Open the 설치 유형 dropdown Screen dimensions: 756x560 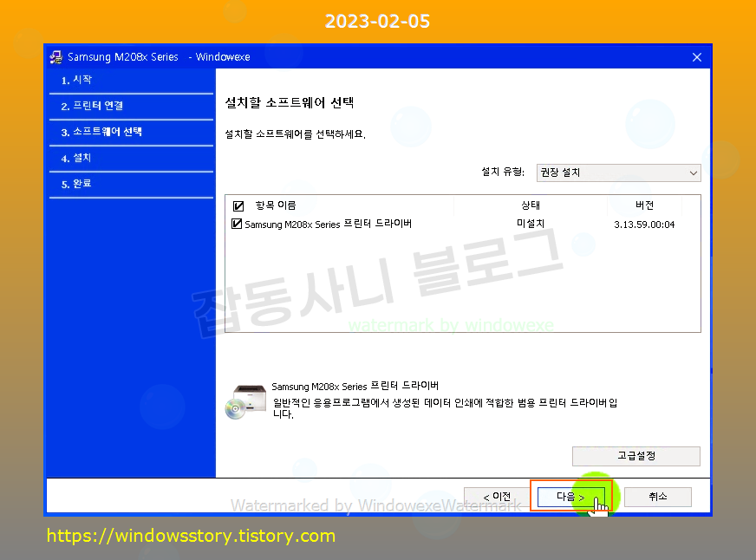[x=619, y=173]
